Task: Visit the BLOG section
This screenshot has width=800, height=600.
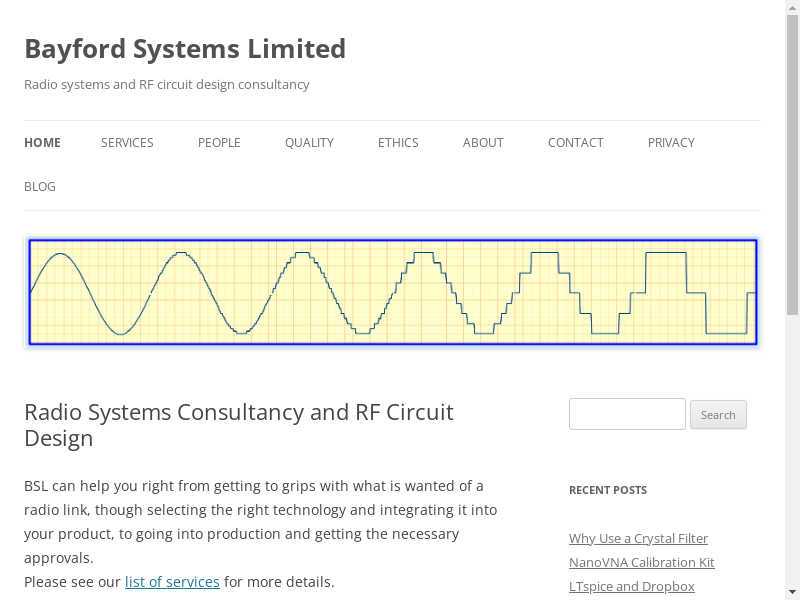Action: [x=40, y=186]
